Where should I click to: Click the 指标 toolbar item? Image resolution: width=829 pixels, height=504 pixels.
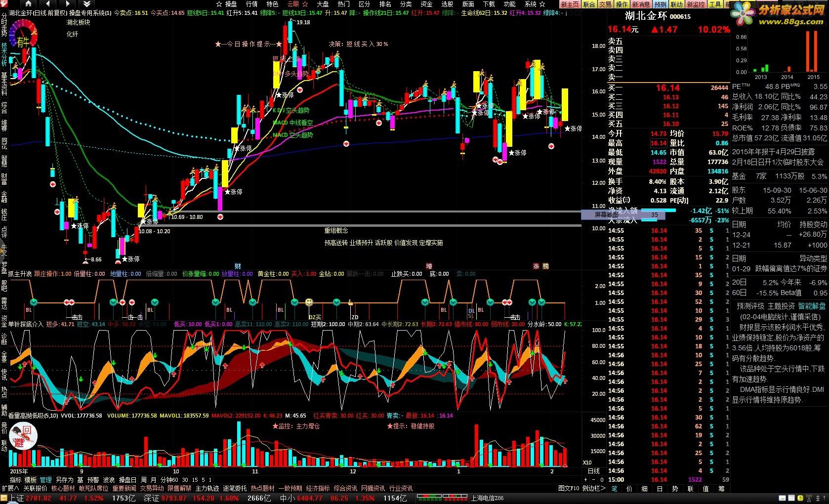coord(16,480)
